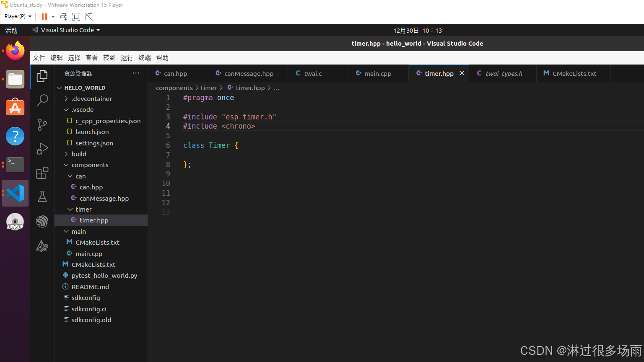
Task: Open README.md in explorer
Action: 101,287
